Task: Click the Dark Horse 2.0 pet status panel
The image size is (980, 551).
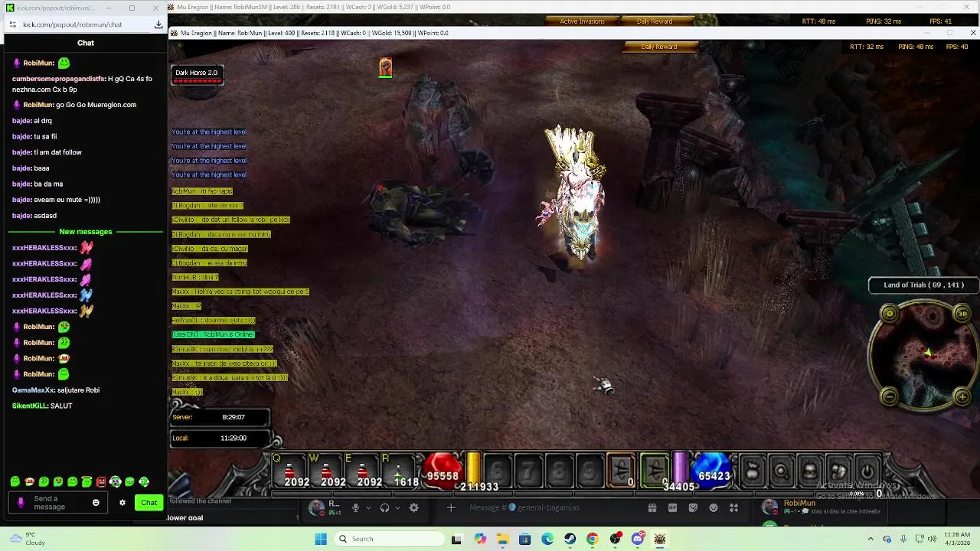Action: [x=197, y=75]
